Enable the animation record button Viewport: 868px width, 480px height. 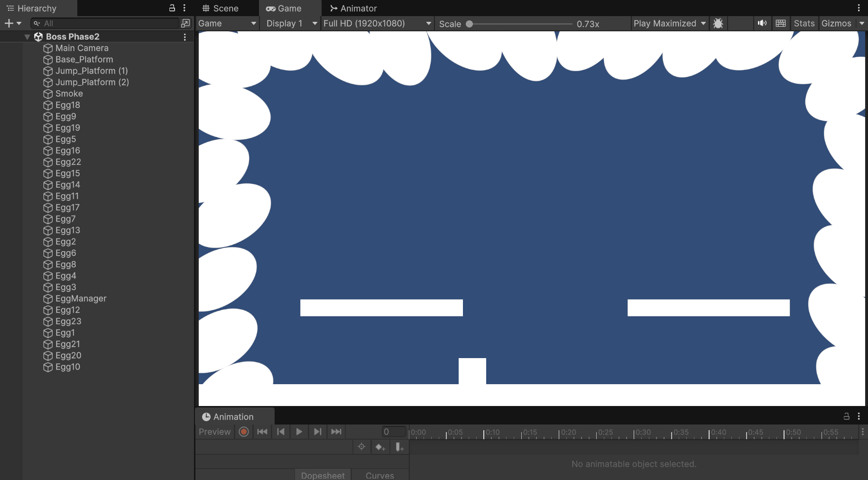tap(244, 432)
